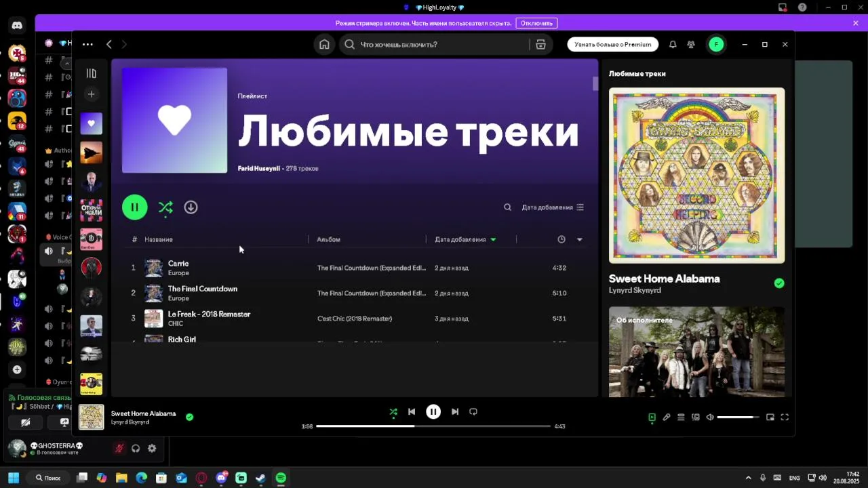Search within the playlist using the magnifier icon
The width and height of the screenshot is (868, 488).
tap(507, 207)
